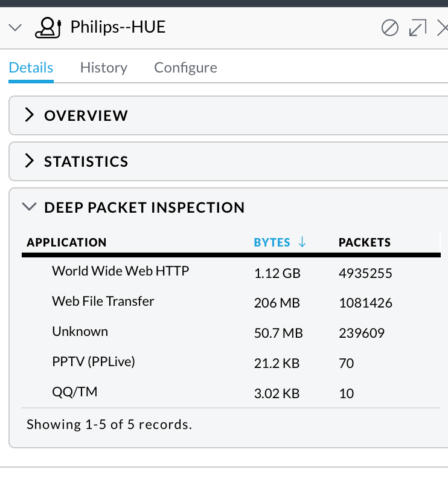Click the Philips--HUE client device icon

(x=48, y=28)
